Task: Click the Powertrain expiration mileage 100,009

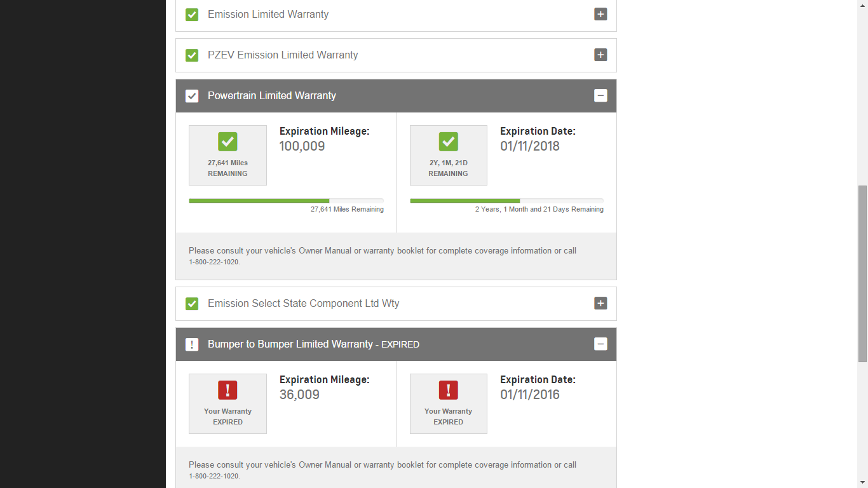Action: coord(302,146)
